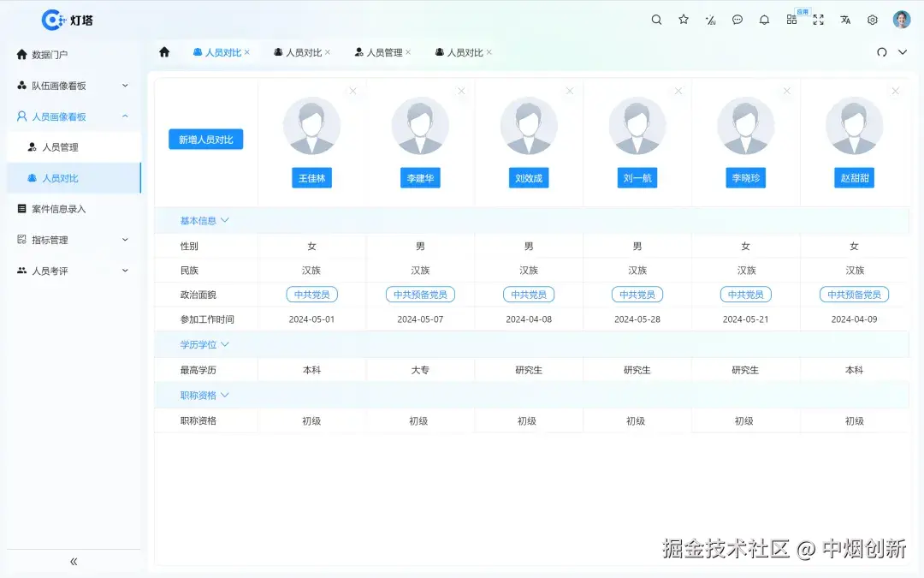
Task: Click 王佳林 name badge
Action: [311, 178]
